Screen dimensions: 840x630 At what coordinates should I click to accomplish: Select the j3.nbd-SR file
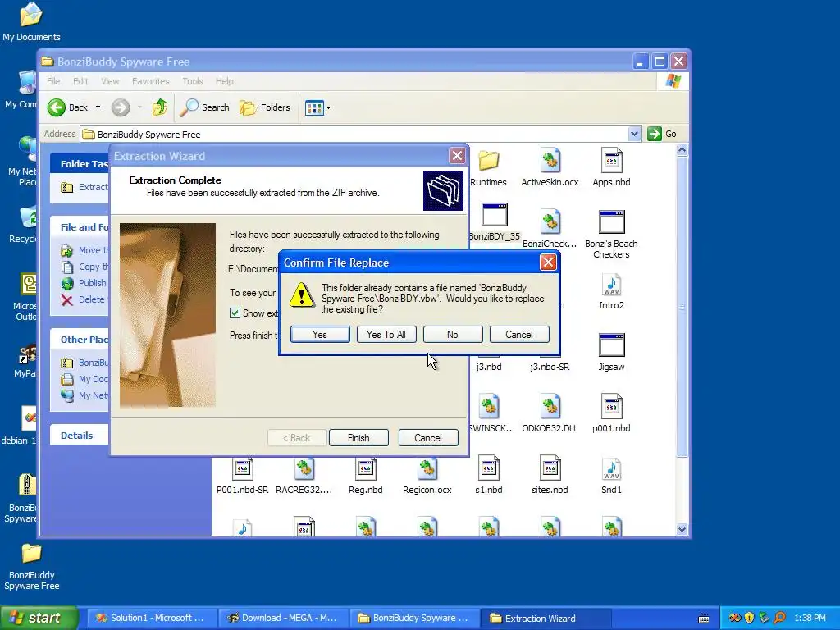click(550, 367)
